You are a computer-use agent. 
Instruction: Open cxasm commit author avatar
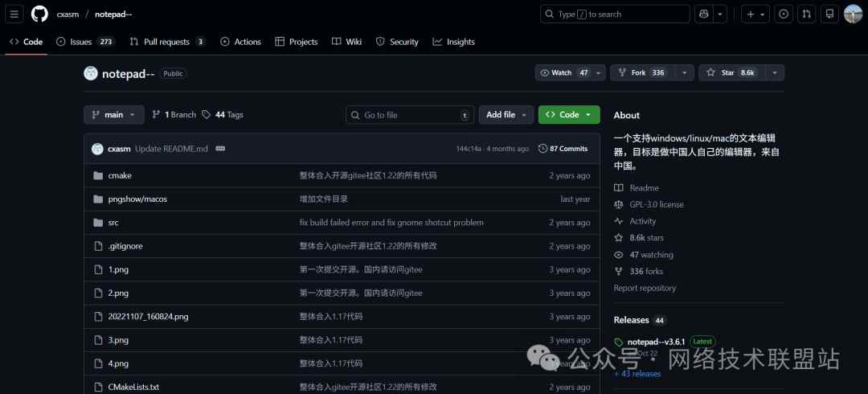[x=97, y=149]
